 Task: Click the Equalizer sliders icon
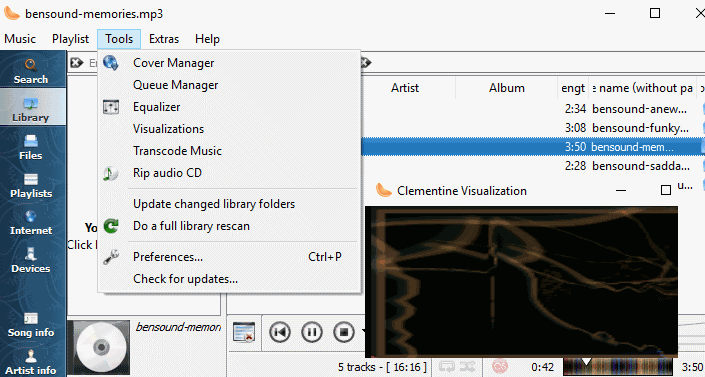[x=111, y=107]
